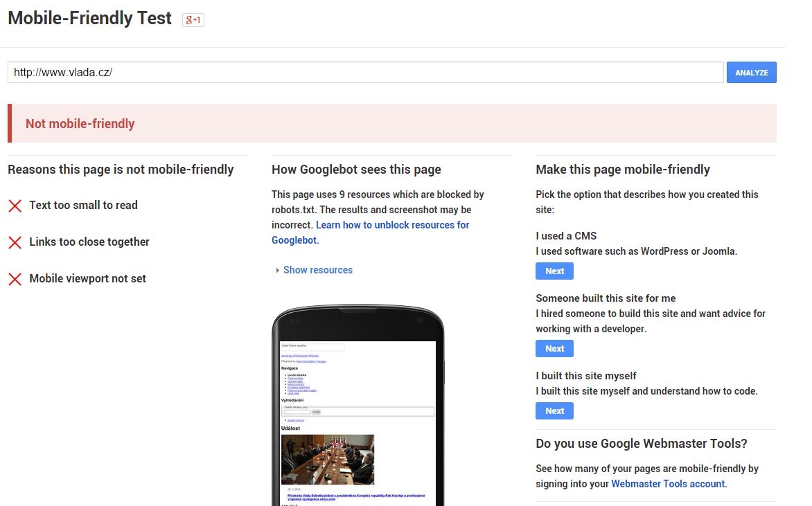Click the english version link in preview
Screen dimensions: 812x506
pyautogui.click(x=295, y=420)
